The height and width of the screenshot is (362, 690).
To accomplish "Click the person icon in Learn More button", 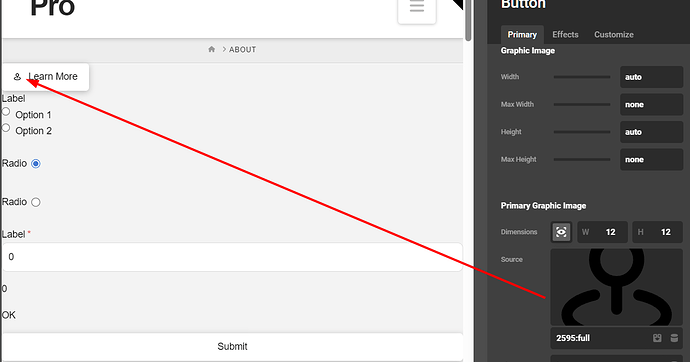I will pyautogui.click(x=17, y=77).
